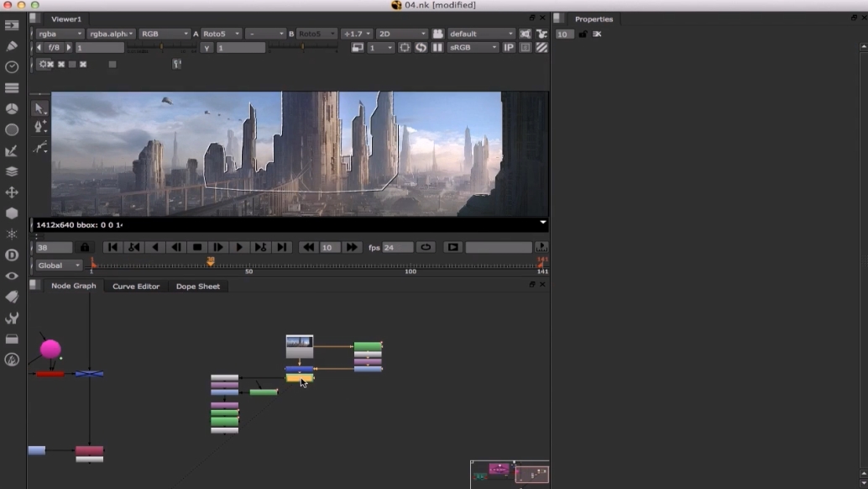Open the Metadata nodes tag icon
868x489 pixels.
12,297
